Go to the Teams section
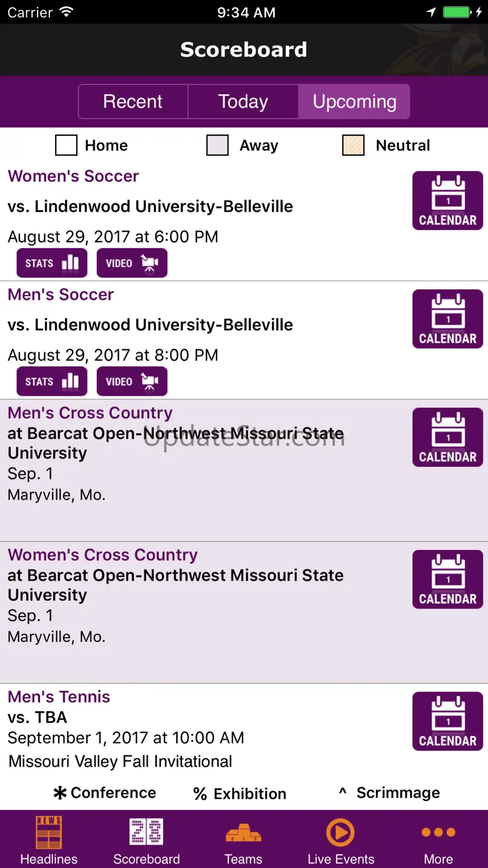This screenshot has height=868, width=488. tap(243, 840)
